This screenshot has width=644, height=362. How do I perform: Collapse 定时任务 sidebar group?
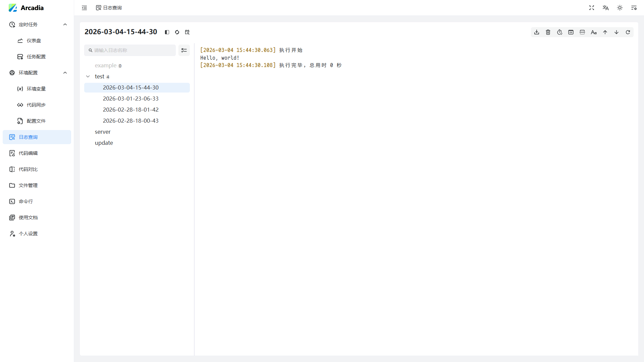click(x=65, y=24)
